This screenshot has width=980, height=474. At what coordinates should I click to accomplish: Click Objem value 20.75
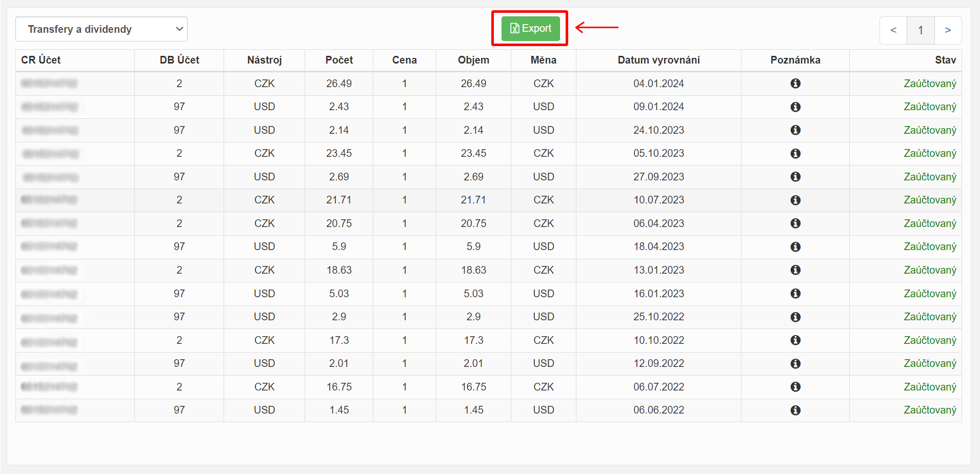coord(473,223)
